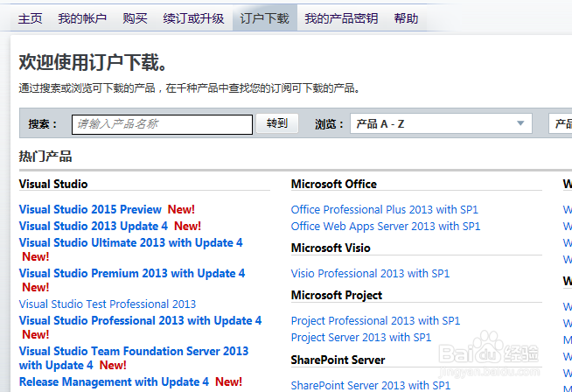
Task: Click the SharePoint Server section heading
Action: (x=338, y=360)
